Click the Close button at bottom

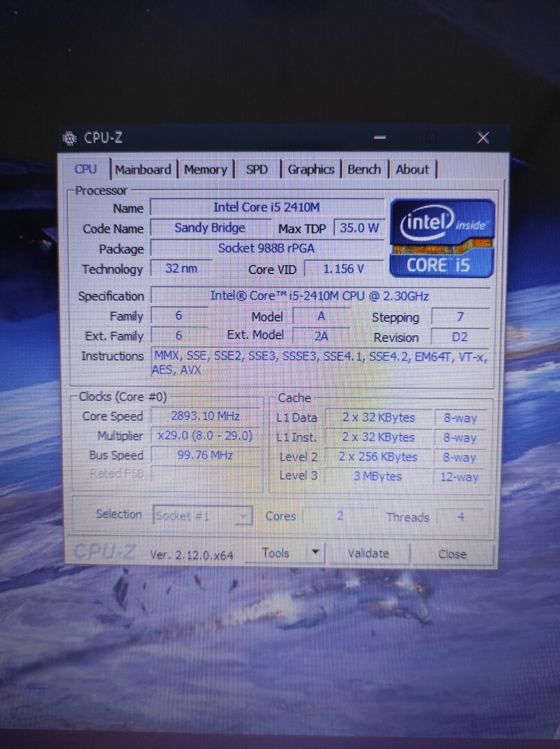click(452, 554)
